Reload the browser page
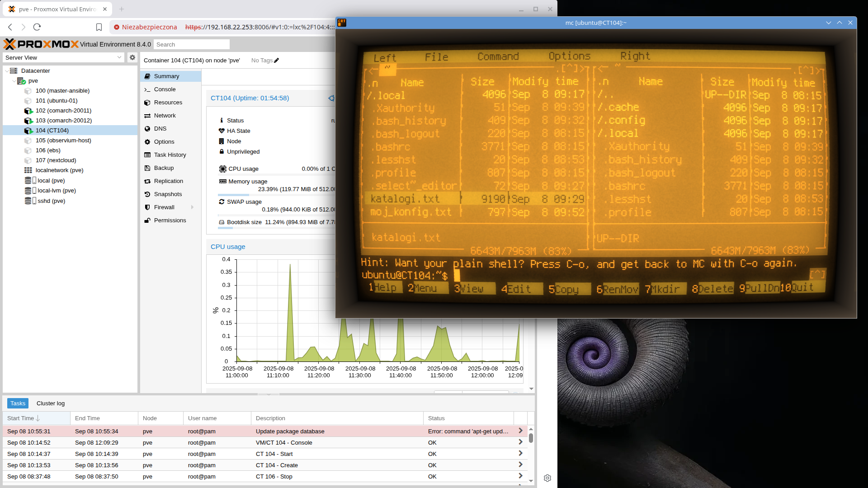 click(x=37, y=27)
